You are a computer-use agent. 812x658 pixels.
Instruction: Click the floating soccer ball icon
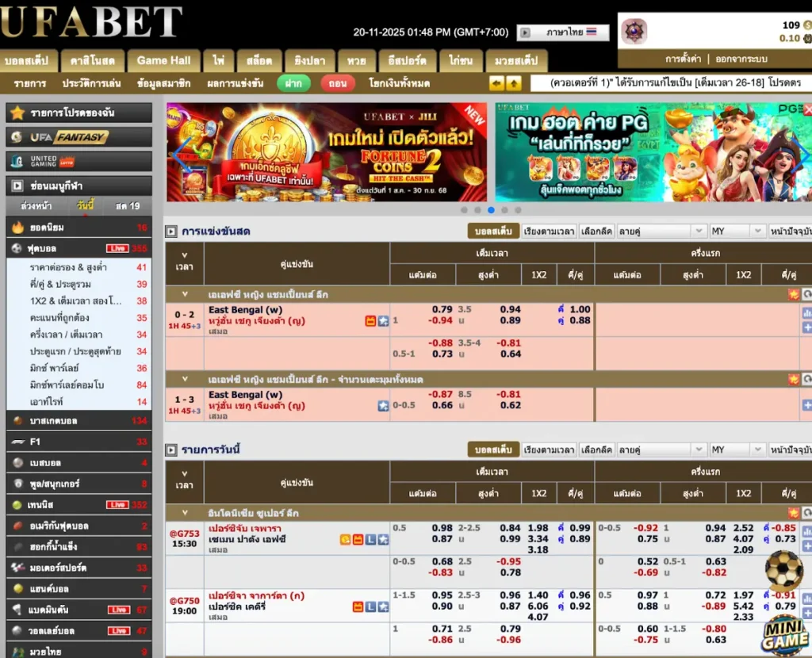point(783,572)
